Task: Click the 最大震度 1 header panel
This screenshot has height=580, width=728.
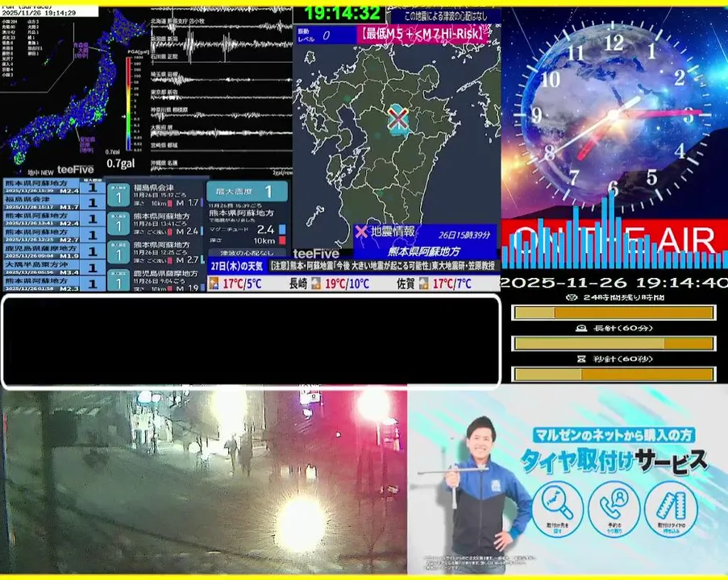Action: tap(247, 191)
